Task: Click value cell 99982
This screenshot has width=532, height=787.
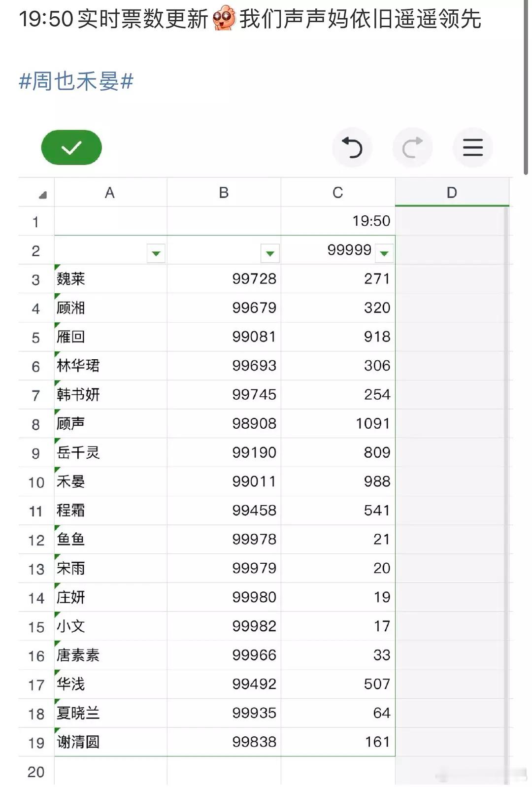Action: 224,626
